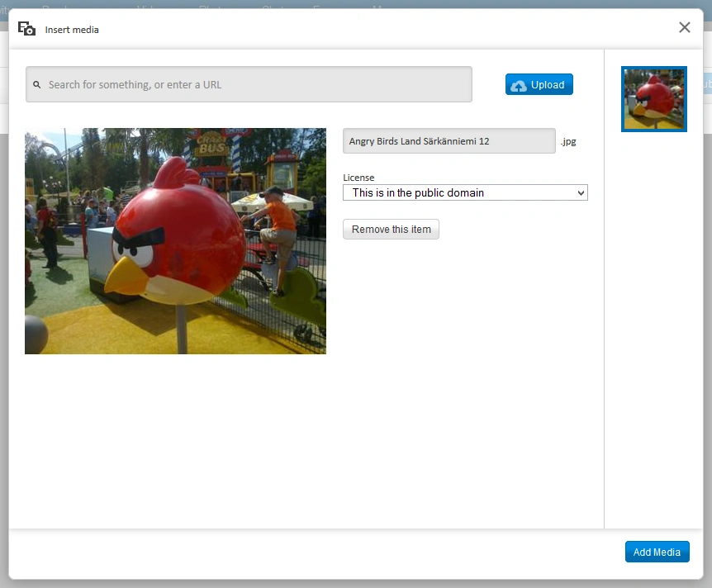Open the License dropdown
This screenshot has height=588, width=712.
[x=465, y=192]
